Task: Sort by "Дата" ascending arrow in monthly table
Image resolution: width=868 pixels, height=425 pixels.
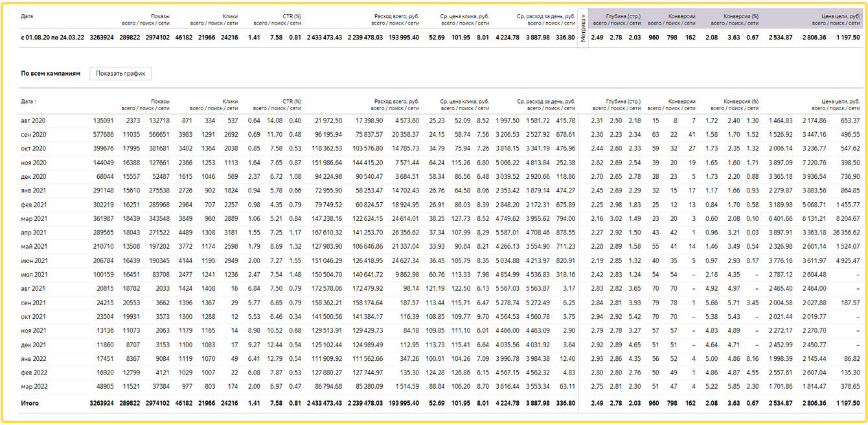Action: point(35,102)
